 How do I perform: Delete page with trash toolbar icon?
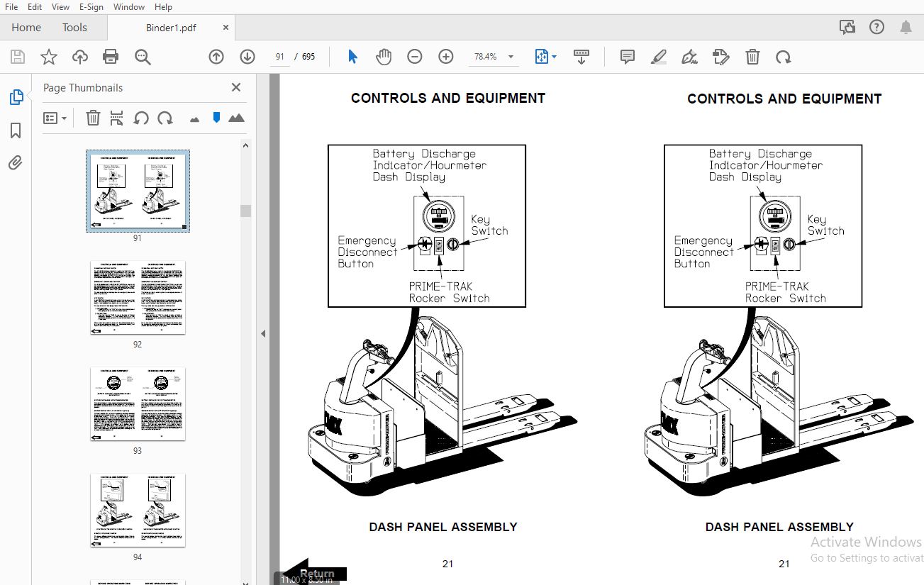pos(752,57)
